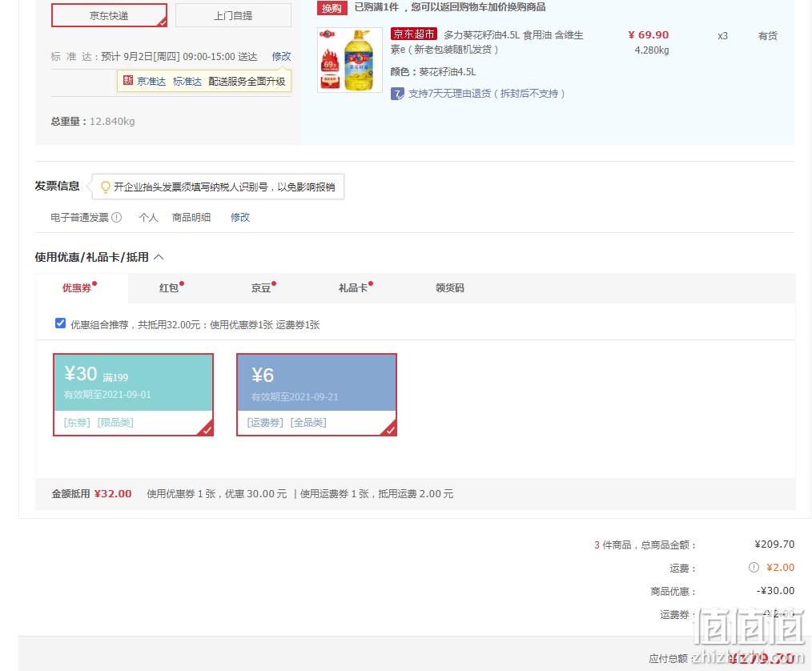Open the sunflower oil product thumbnail
Image resolution: width=812 pixels, height=671 pixels.
pos(350,60)
